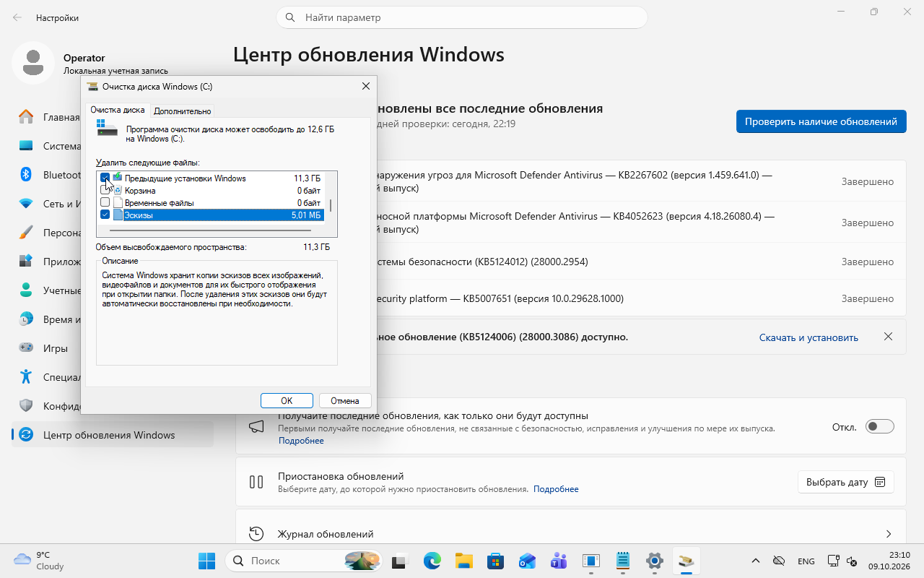Click the Windows Start button on taskbar
The height and width of the screenshot is (578, 924).
pyautogui.click(x=206, y=561)
